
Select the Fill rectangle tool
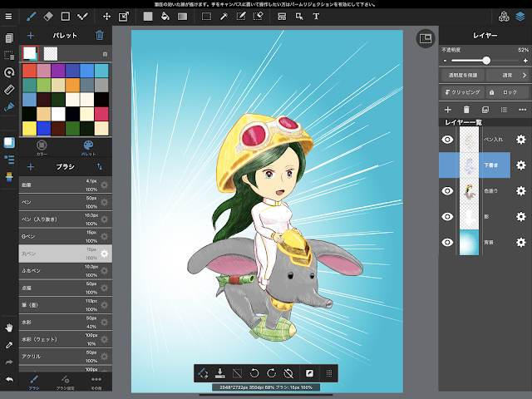click(148, 17)
